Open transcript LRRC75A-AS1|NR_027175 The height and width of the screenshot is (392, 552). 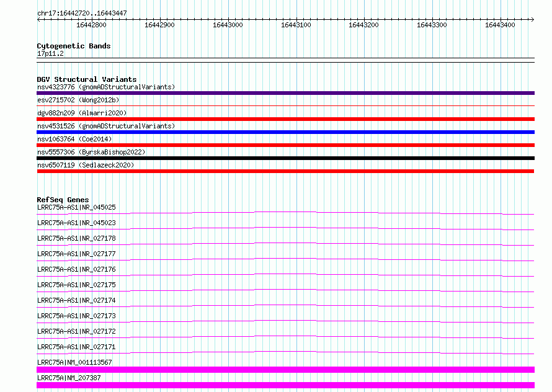(76, 285)
